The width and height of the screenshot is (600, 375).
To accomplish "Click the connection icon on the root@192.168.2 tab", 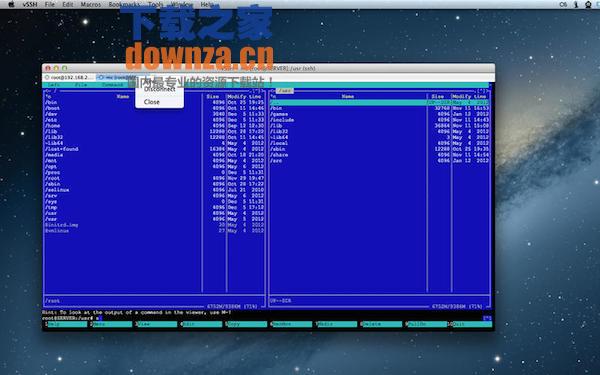I will pyautogui.click(x=47, y=77).
